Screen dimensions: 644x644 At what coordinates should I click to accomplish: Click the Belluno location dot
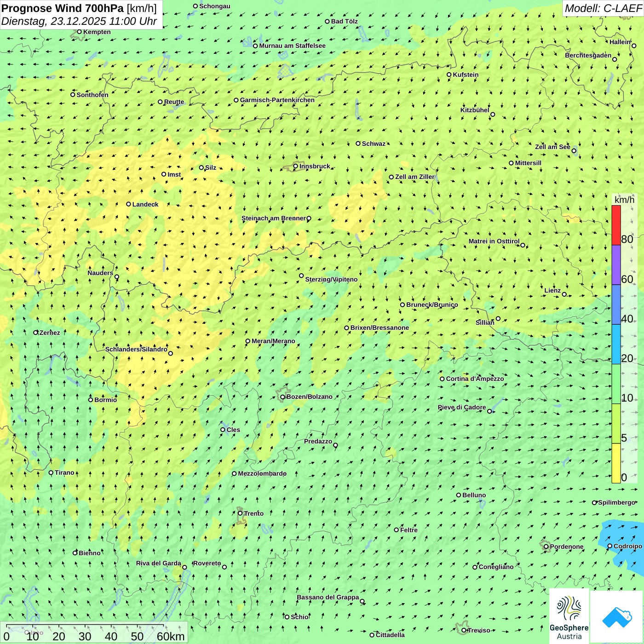[459, 495]
